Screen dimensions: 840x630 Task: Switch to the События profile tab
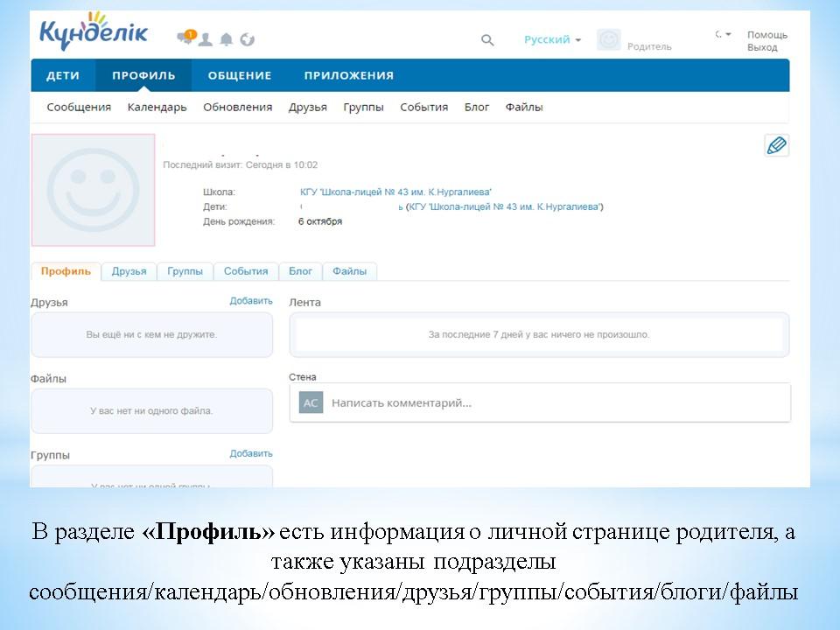246,271
